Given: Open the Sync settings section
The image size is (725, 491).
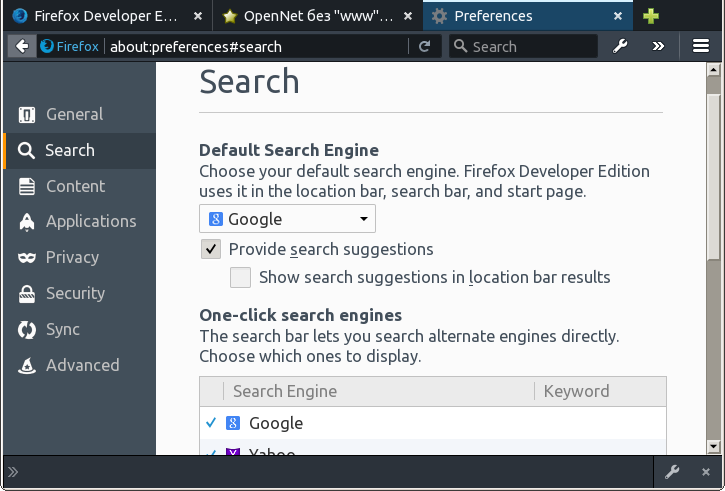Looking at the screenshot, I should tap(62, 329).
